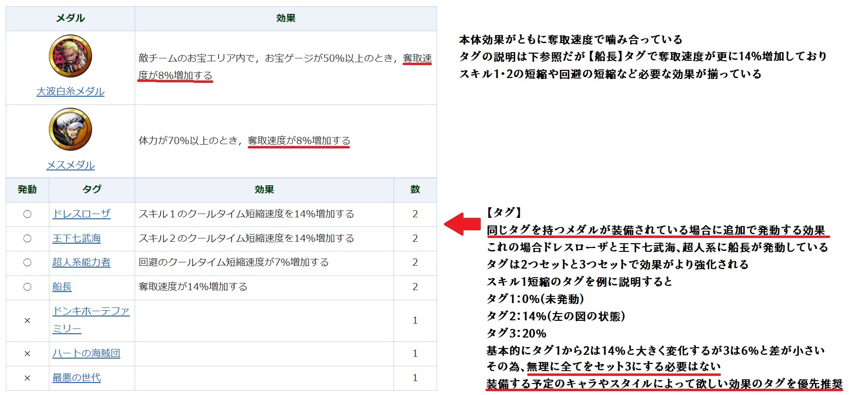Open the 船長 tag link
868x395 pixels.
tap(62, 287)
